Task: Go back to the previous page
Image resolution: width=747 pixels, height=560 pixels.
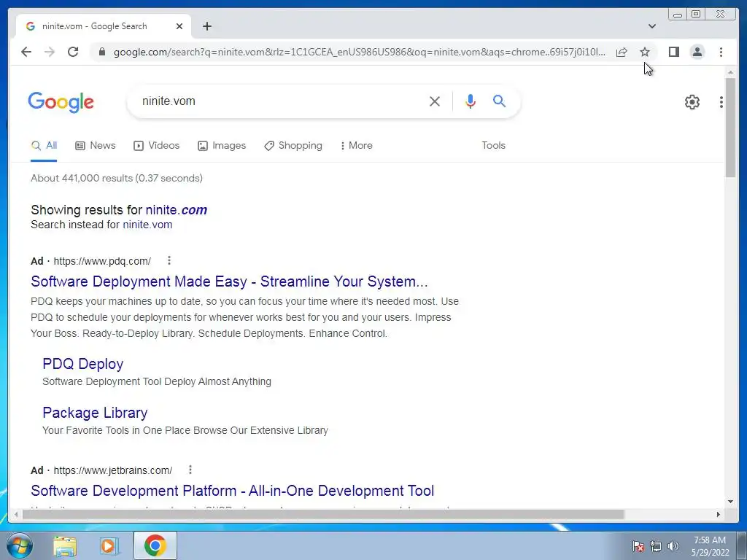Action: [26, 52]
